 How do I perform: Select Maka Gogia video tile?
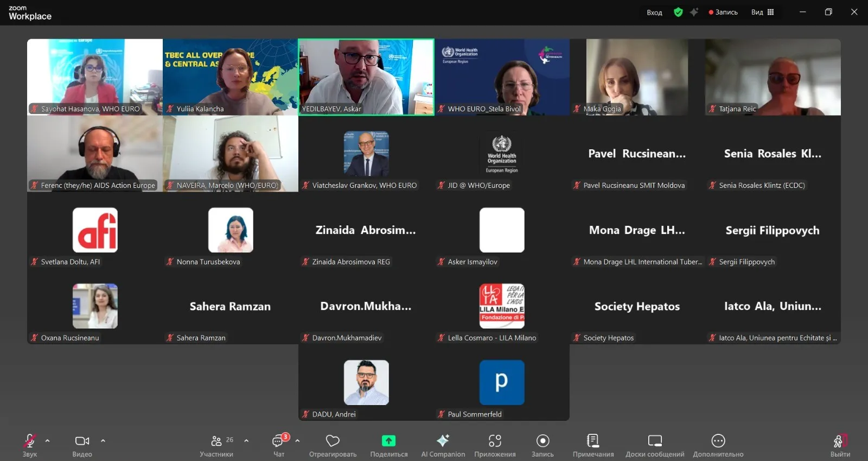pos(637,77)
